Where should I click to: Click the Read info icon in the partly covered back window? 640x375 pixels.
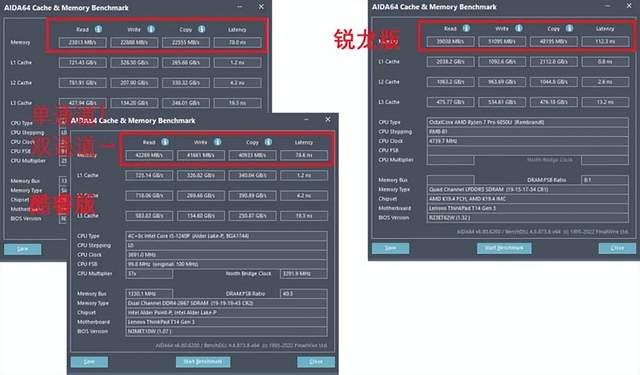98,29
